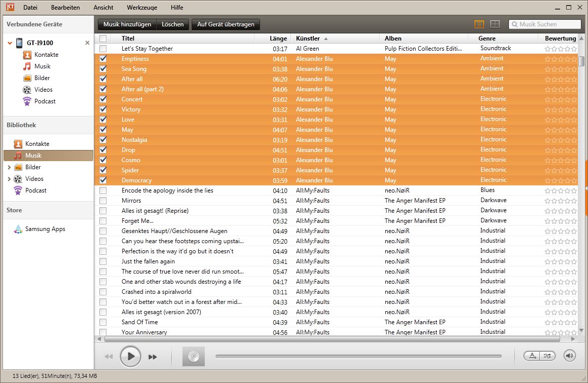This screenshot has height=383, width=588.
Task: Collapse the GT-I9100 device tree
Action: (10, 43)
